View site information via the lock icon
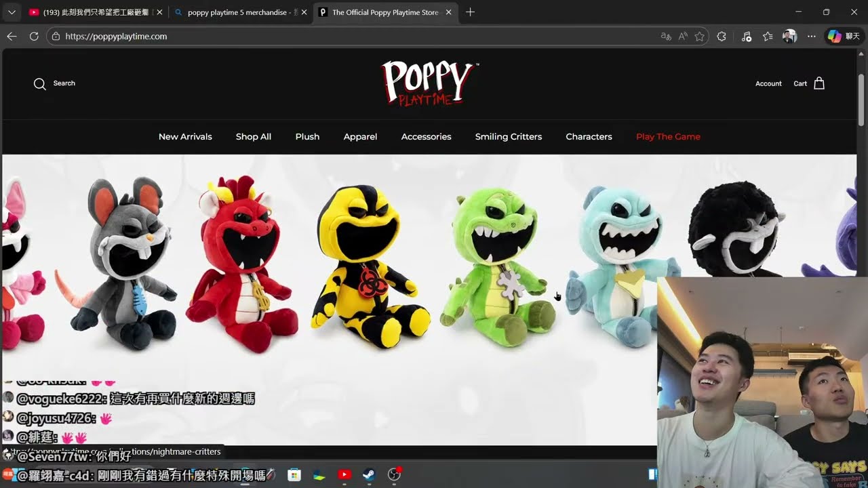The height and width of the screenshot is (488, 868). click(56, 37)
